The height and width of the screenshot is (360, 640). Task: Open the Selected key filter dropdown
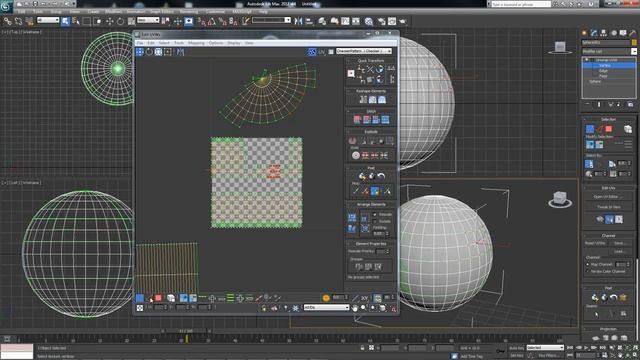pyautogui.click(x=545, y=348)
